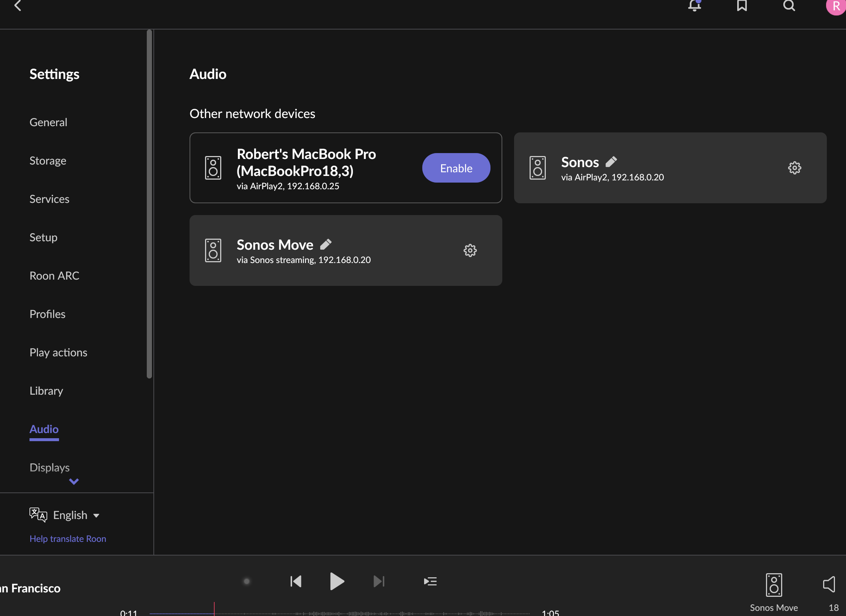Seek in the track waveform progress bar
The image size is (846, 616).
pyautogui.click(x=339, y=613)
